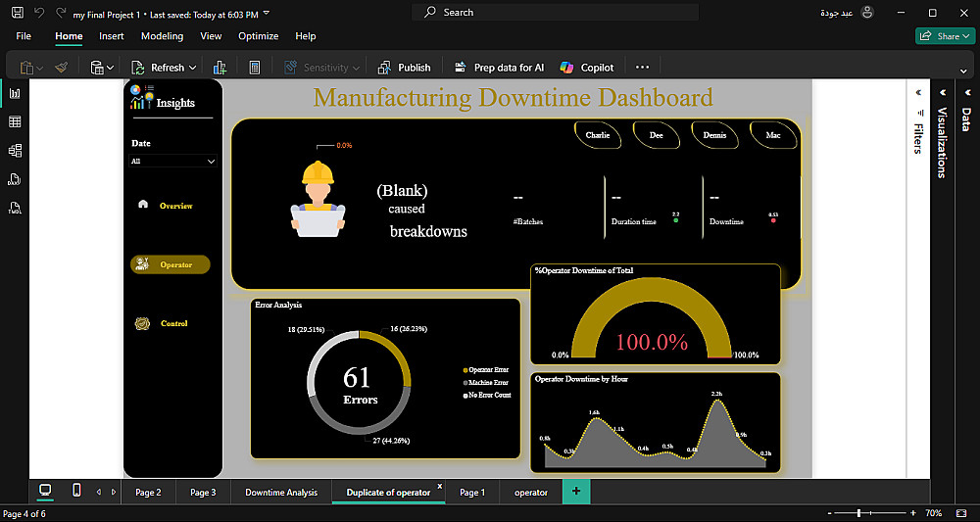Click the New measure calculator icon

point(255,68)
